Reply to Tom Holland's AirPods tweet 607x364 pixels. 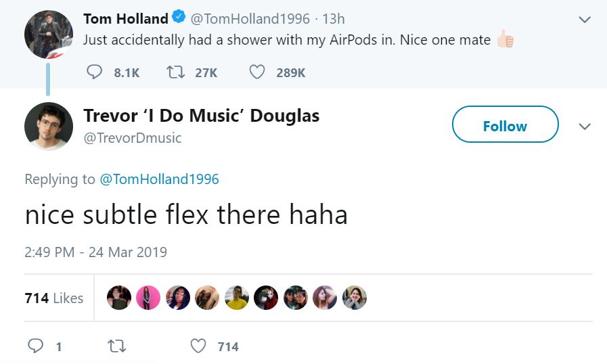point(95,72)
